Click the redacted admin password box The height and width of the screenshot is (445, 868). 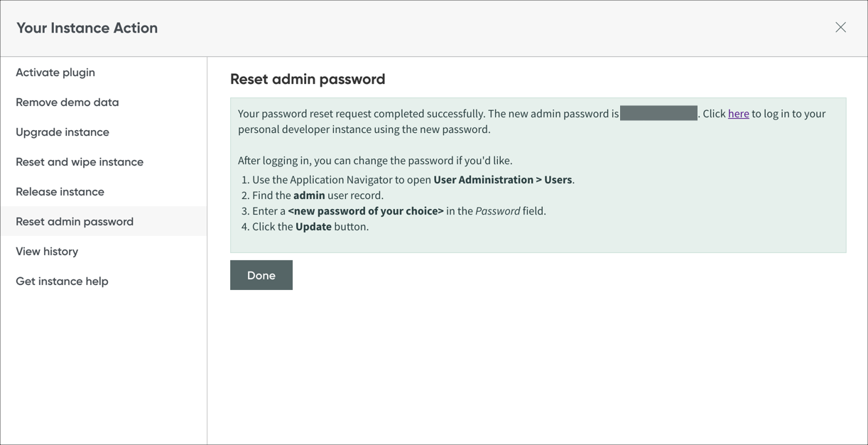click(658, 112)
